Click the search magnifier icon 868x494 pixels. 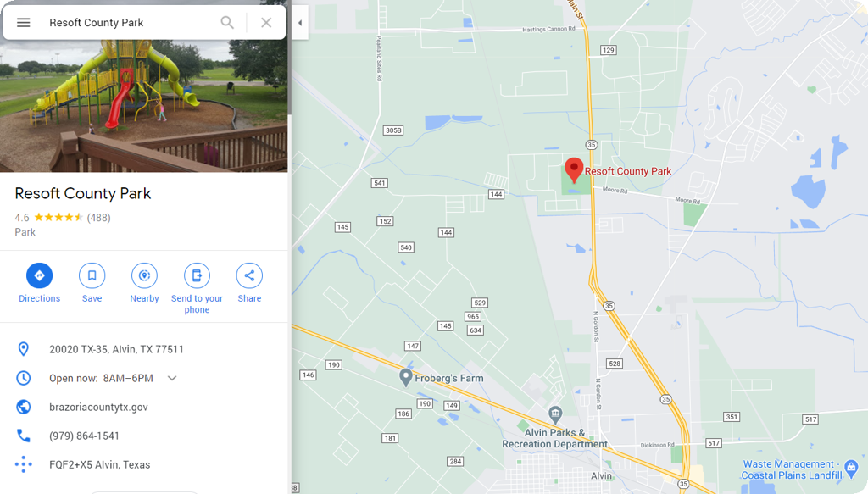tap(227, 23)
